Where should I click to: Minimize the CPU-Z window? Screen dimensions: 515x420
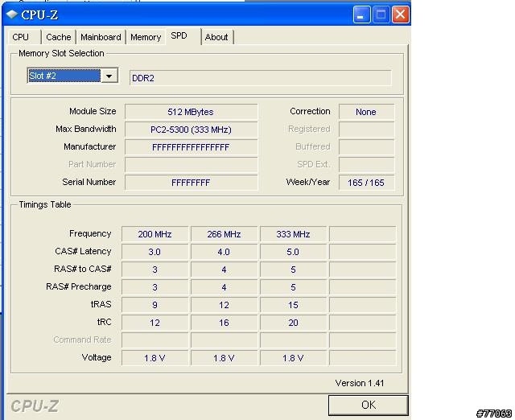(x=361, y=14)
